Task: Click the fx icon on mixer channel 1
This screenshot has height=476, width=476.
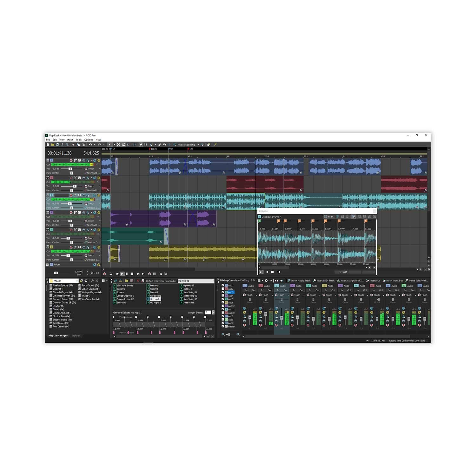Action: pos(245,317)
